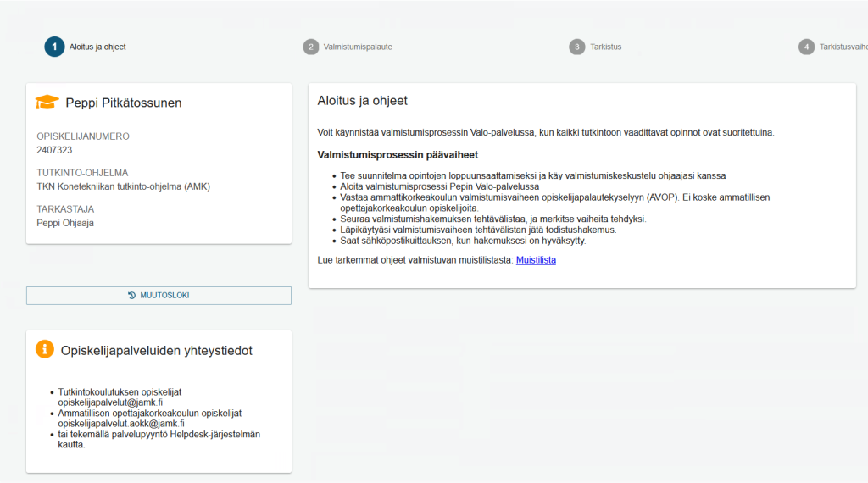Click the history icon in the Muutosloki button
This screenshot has height=483, width=868.
(x=131, y=296)
